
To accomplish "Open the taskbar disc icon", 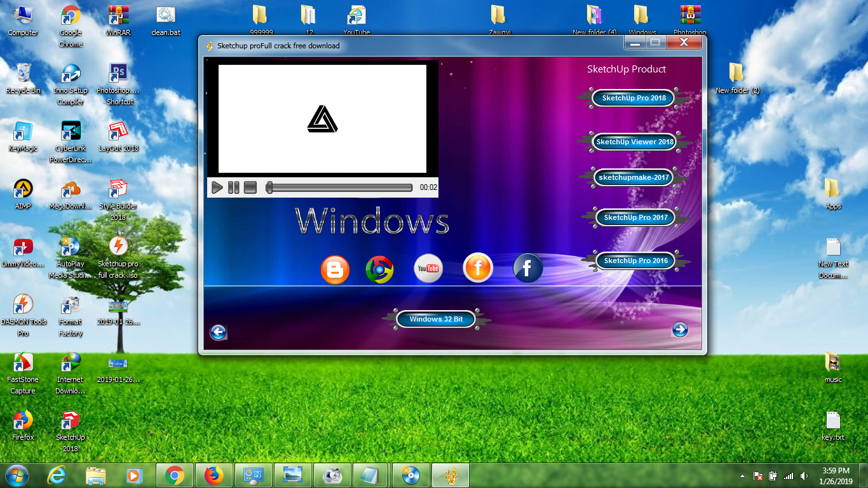I will pos(411,475).
